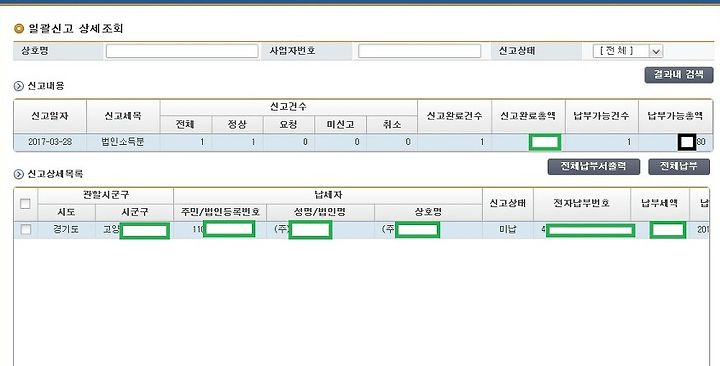The image size is (720, 366).
Task: Click the 납부세액 column header
Action: (x=660, y=204)
